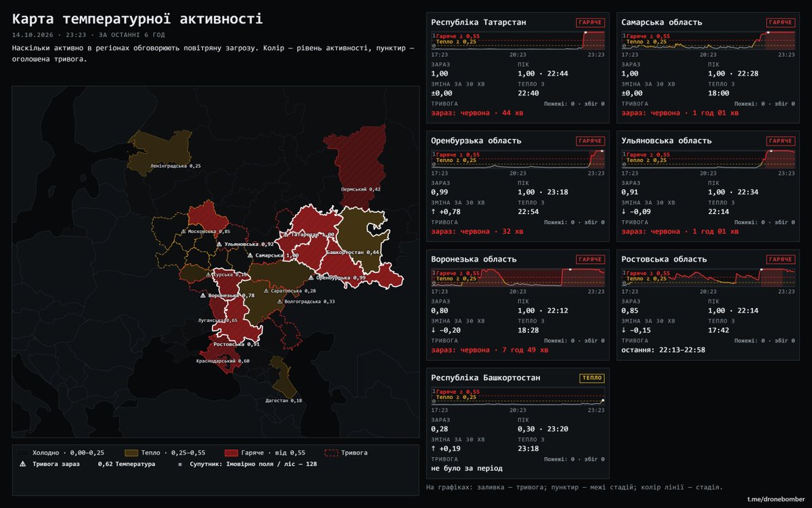Click the 'Башкортостан 0,44' map label
The width and height of the screenshot is (812, 508).
point(353,252)
